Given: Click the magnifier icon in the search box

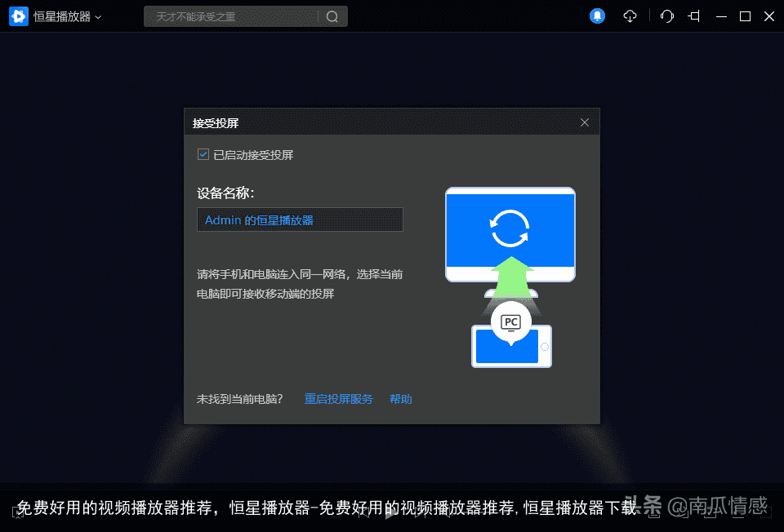Looking at the screenshot, I should click(x=332, y=16).
